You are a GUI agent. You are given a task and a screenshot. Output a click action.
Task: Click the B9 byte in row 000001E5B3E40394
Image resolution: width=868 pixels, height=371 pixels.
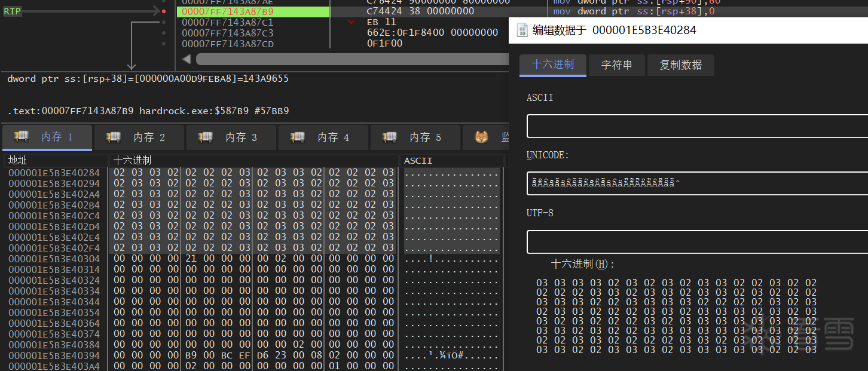191,355
